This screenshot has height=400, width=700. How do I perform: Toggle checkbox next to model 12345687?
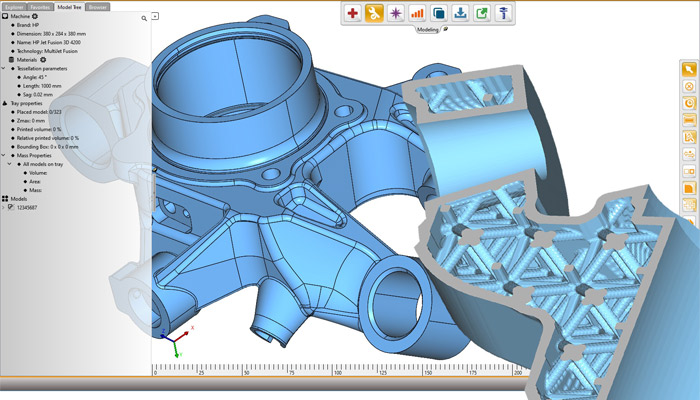pyautogui.click(x=11, y=208)
